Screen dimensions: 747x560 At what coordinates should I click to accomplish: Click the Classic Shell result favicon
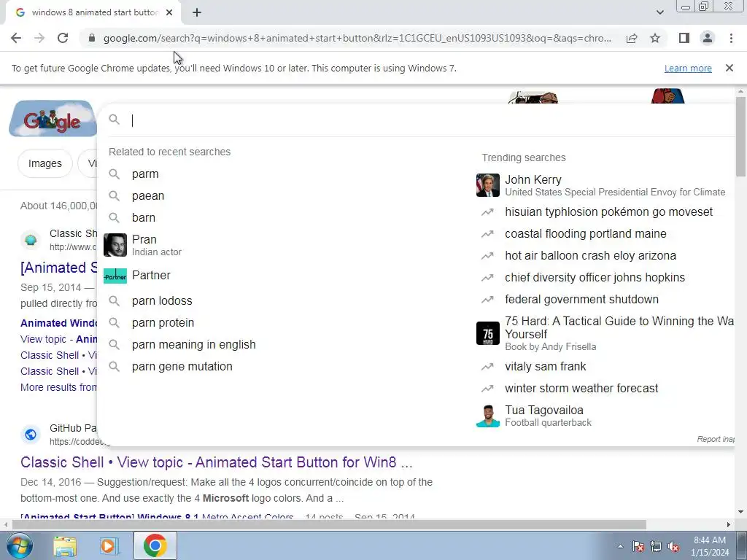(31, 240)
